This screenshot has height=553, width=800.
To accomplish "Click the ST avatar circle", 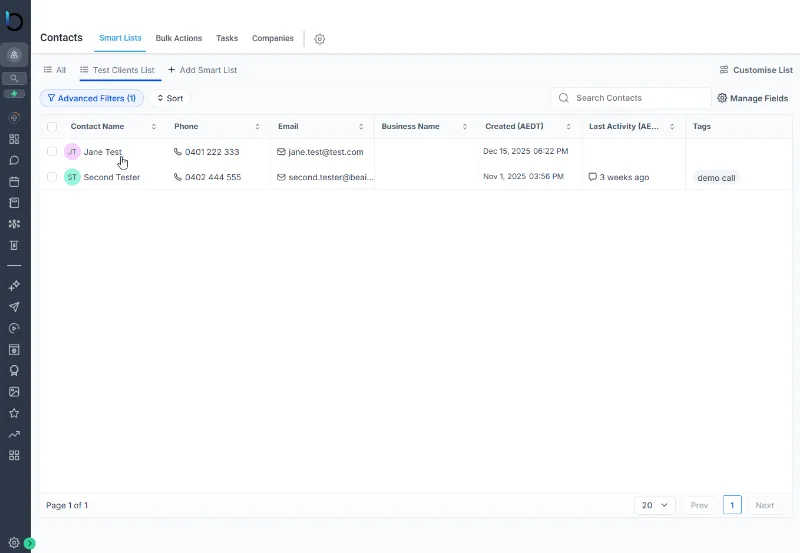I will pyautogui.click(x=72, y=177).
